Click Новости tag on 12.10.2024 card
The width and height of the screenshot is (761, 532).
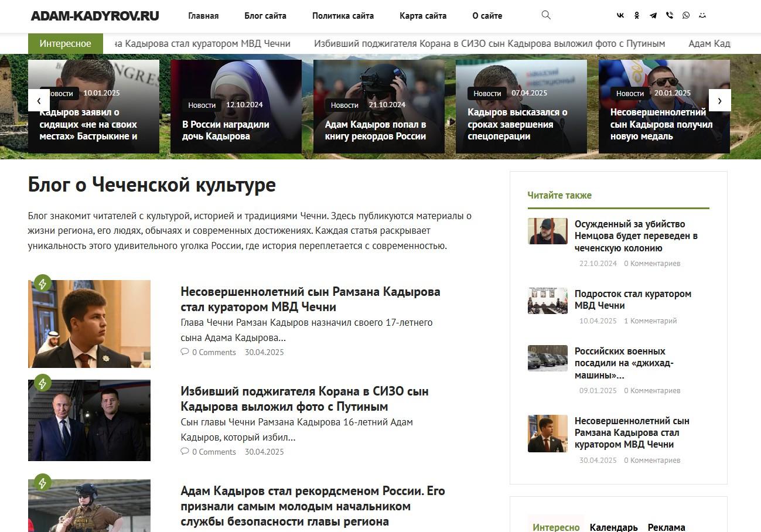202,105
